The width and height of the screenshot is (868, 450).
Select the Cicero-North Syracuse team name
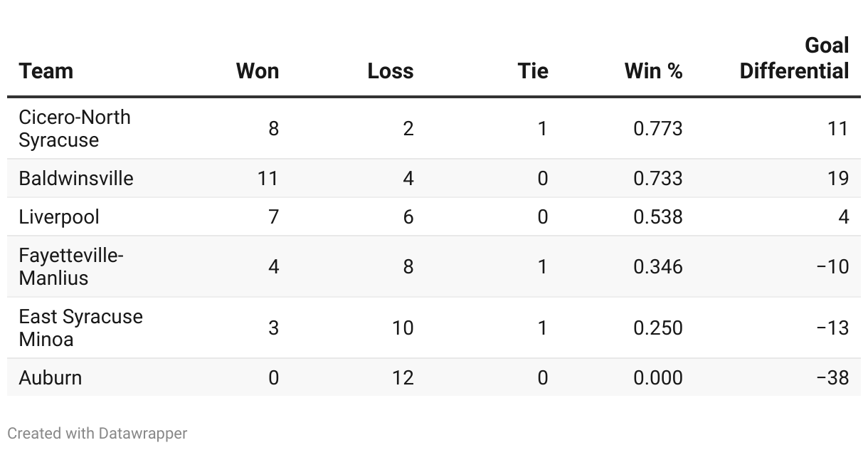pyautogui.click(x=75, y=128)
